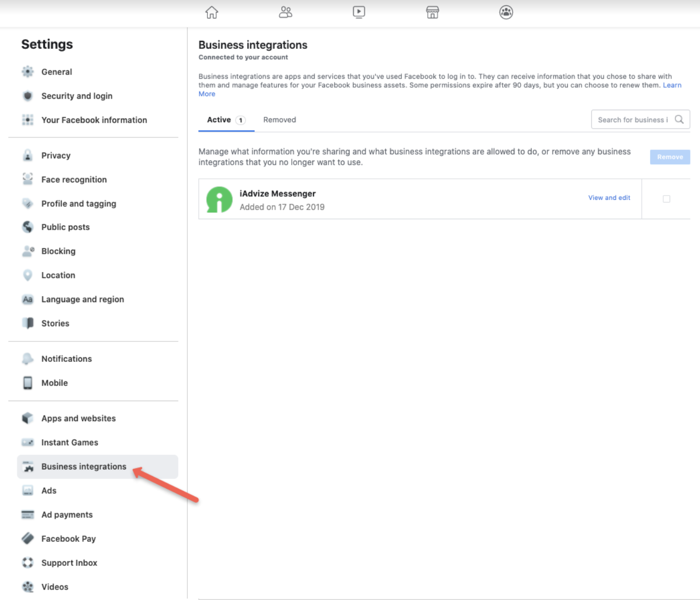This screenshot has width=700, height=600.
Task: Click the "Connected to your account" subtitle
Action: [243, 57]
